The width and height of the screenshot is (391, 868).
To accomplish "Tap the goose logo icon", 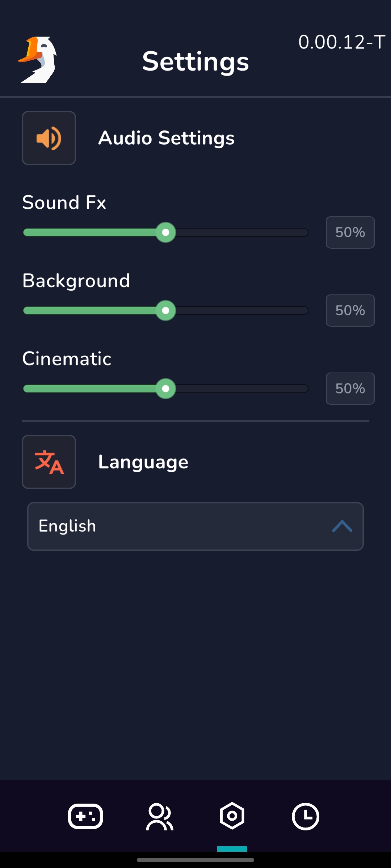I will (x=37, y=60).
